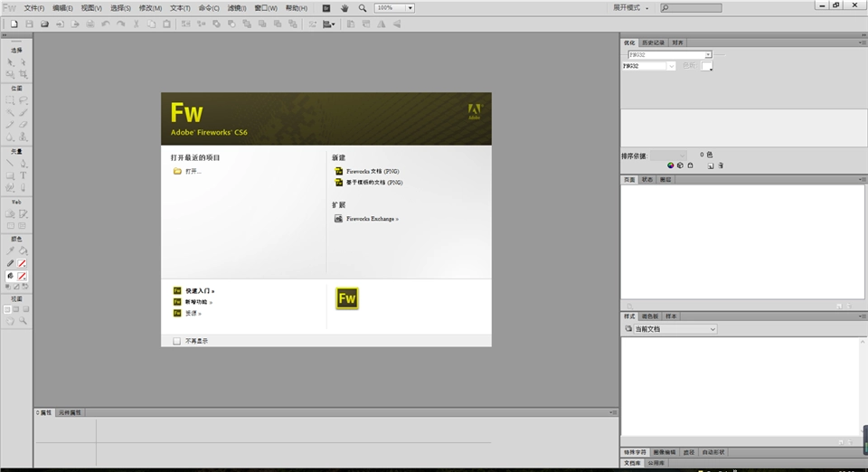This screenshot has width=868, height=472.
Task: Select the Crop tool
Action: [24, 74]
